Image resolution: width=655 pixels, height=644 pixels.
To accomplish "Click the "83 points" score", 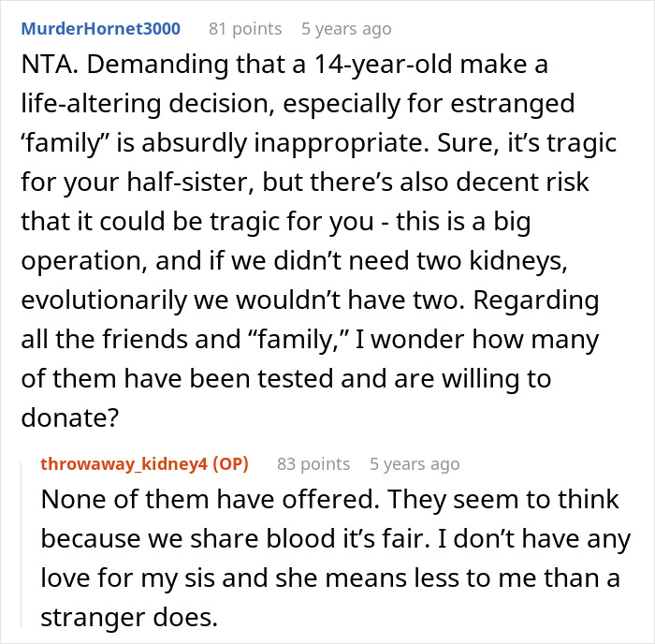I will (313, 463).
